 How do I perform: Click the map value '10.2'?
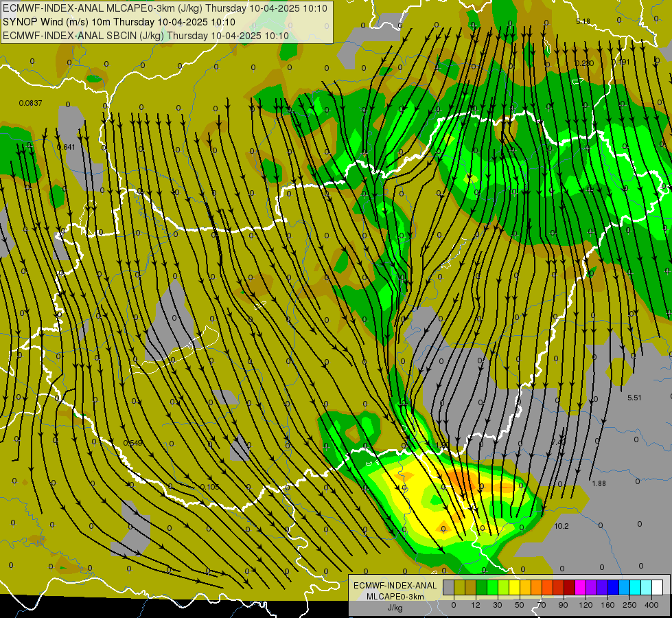pos(561,526)
